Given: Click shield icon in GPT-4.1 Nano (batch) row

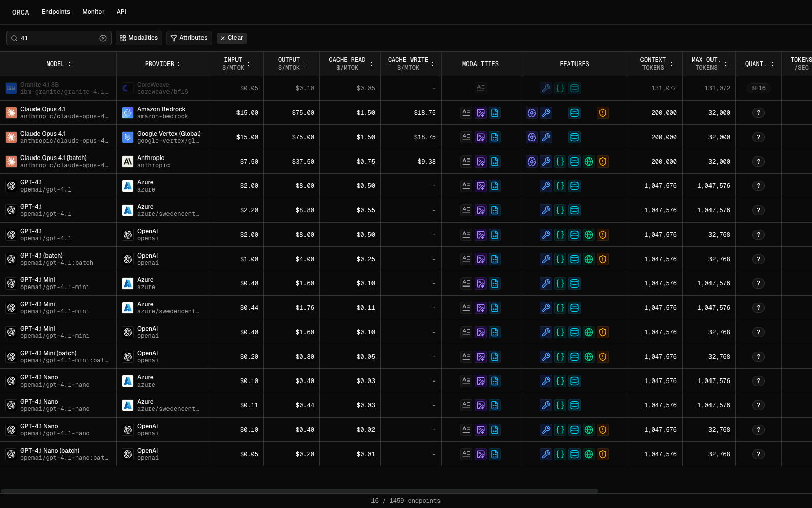Looking at the screenshot, I should click(603, 454).
